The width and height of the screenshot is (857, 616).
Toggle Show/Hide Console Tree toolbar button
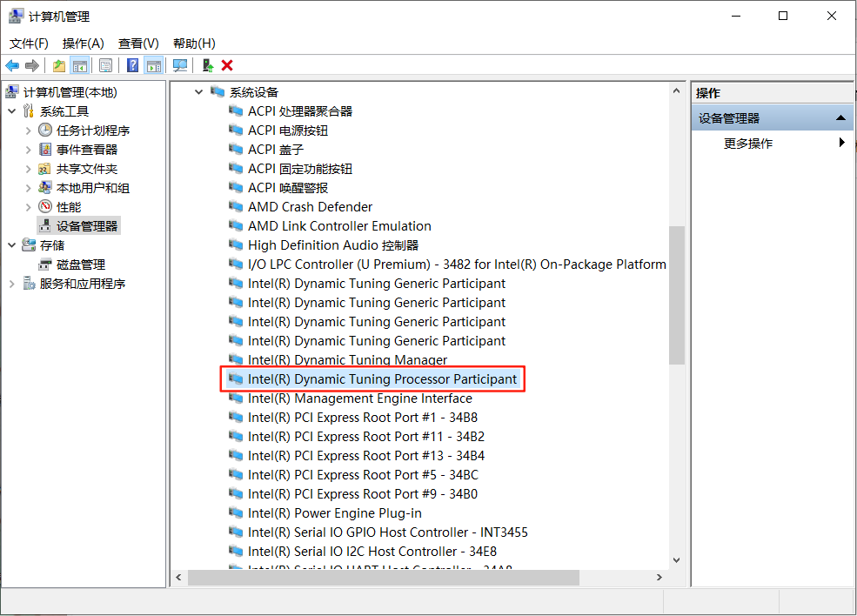pos(79,65)
